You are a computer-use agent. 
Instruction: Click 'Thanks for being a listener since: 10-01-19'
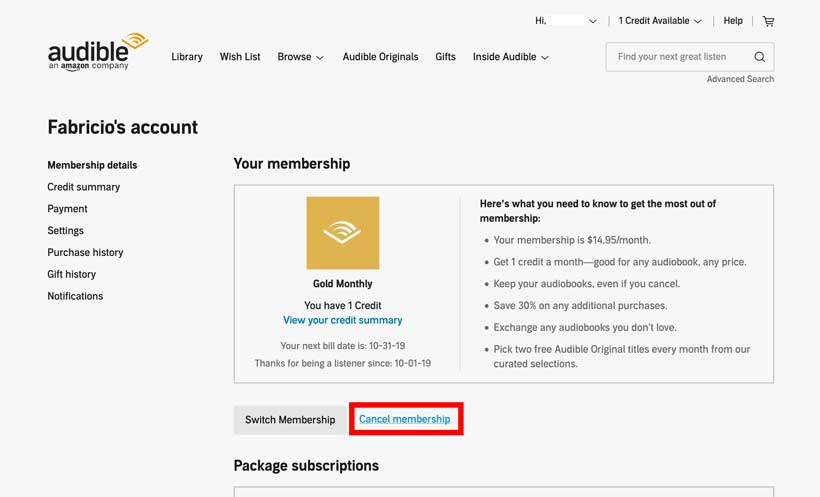pyautogui.click(x=343, y=363)
